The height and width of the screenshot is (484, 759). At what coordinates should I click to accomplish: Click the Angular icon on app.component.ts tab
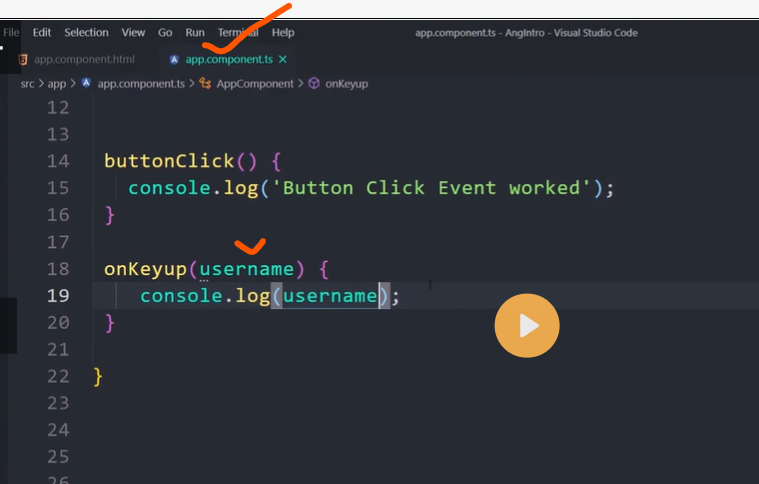pos(175,59)
